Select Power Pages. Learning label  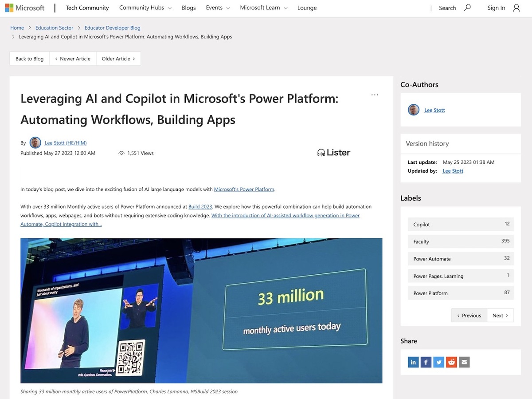461,276
